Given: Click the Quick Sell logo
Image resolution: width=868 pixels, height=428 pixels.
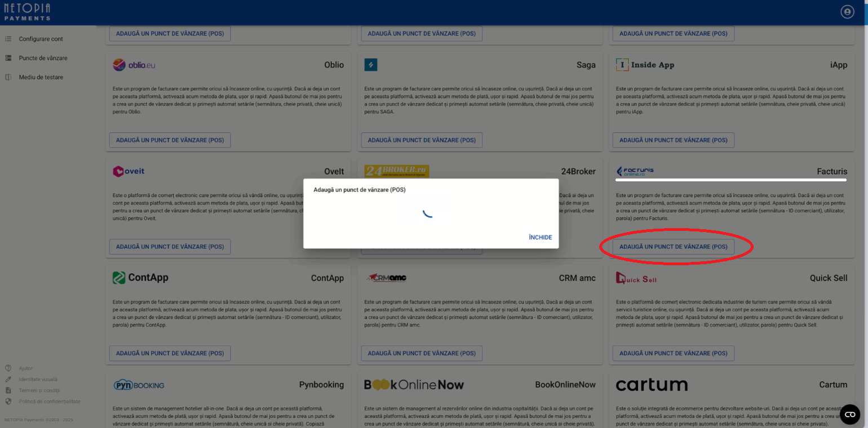Looking at the screenshot, I should tap(636, 278).
